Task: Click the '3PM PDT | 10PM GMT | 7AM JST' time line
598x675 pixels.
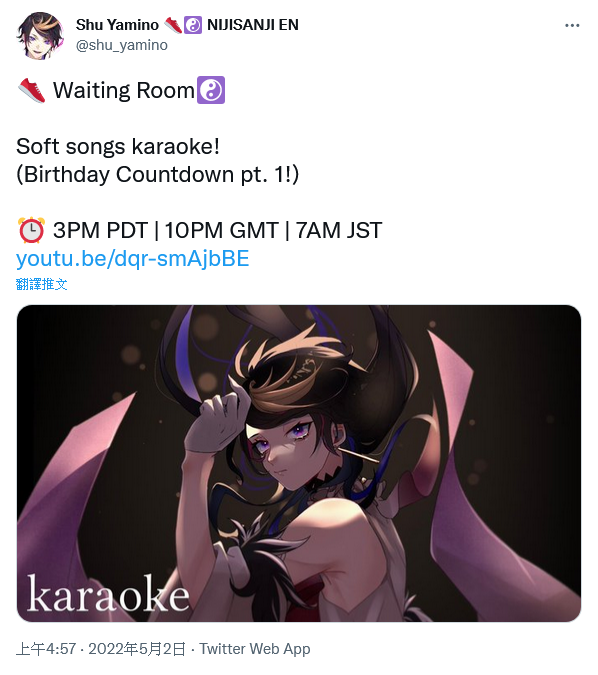Action: point(217,230)
